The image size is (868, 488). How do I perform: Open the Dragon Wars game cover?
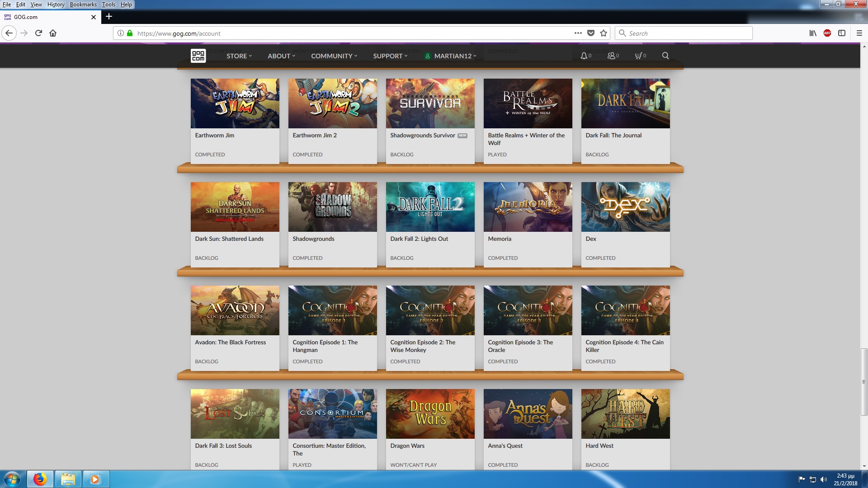pyautogui.click(x=430, y=414)
